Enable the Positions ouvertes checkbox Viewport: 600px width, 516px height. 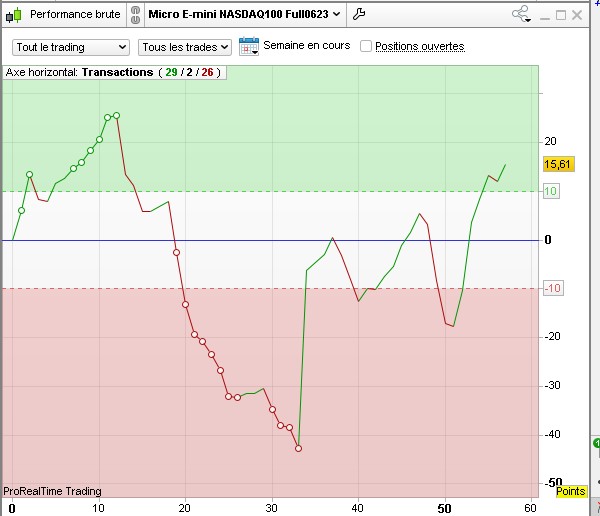tap(366, 46)
